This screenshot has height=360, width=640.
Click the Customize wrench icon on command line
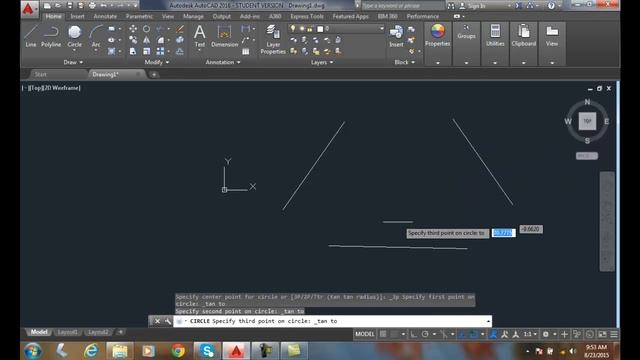click(x=168, y=321)
